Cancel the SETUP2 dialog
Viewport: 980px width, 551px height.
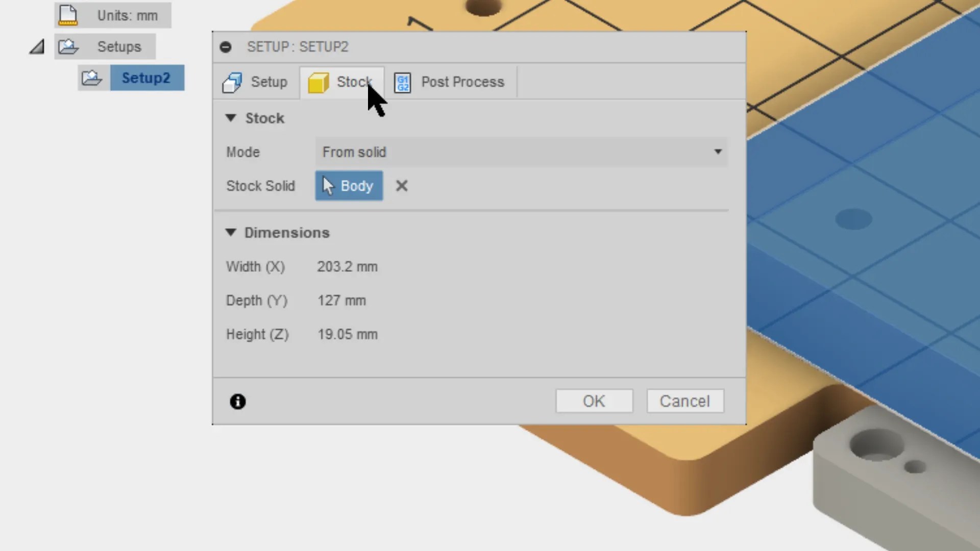pos(685,401)
